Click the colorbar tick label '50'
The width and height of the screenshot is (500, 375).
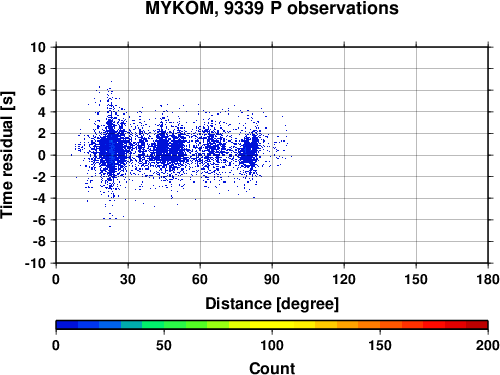[x=164, y=345]
